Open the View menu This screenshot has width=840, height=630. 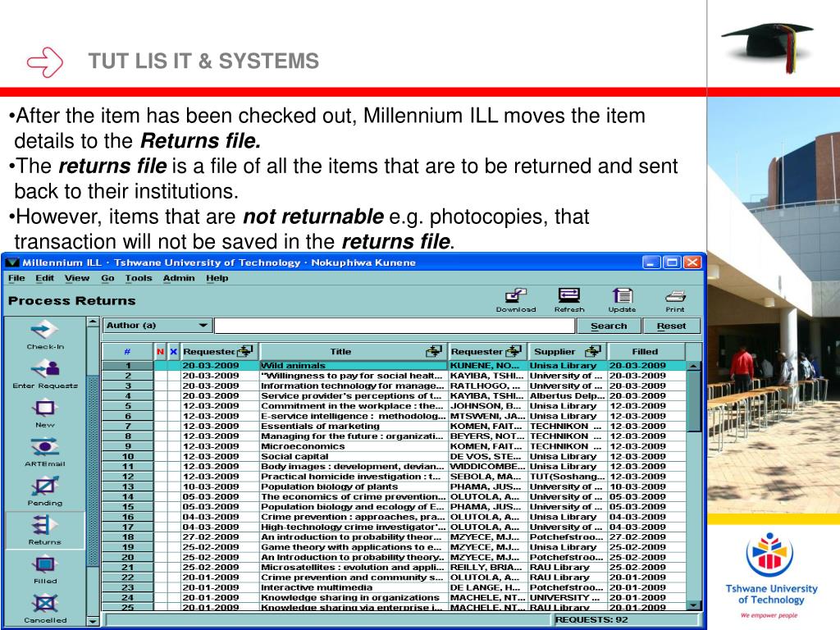[x=77, y=278]
